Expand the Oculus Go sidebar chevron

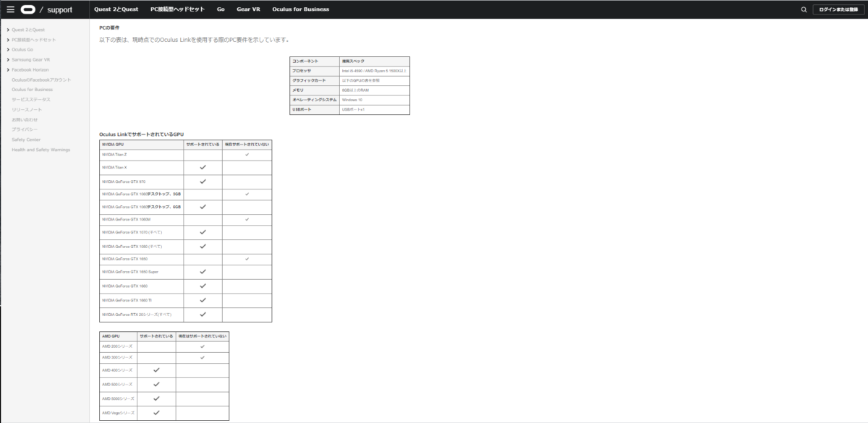point(8,49)
